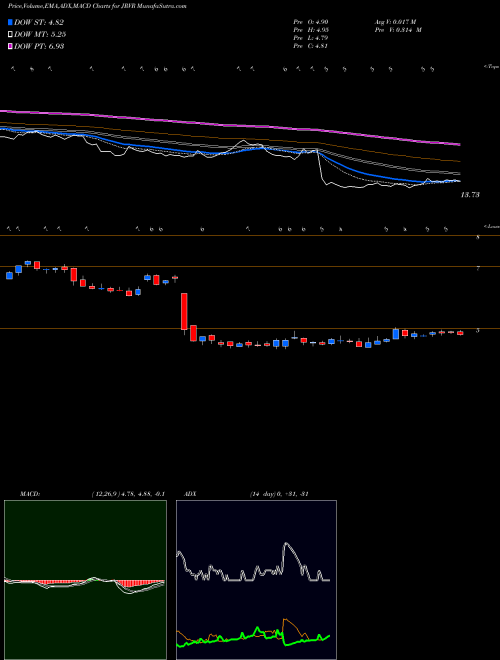The height and width of the screenshot is (660, 500).
Task: Click the price axis label 7
Action: point(478,268)
